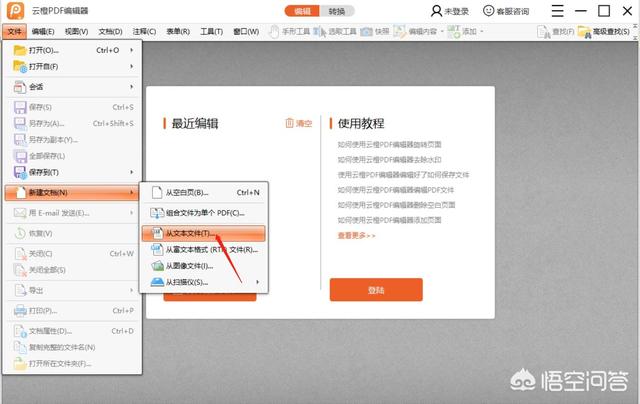640x404 pixels.
Task: Click the 文件 menu in menu bar
Action: pyautogui.click(x=14, y=31)
